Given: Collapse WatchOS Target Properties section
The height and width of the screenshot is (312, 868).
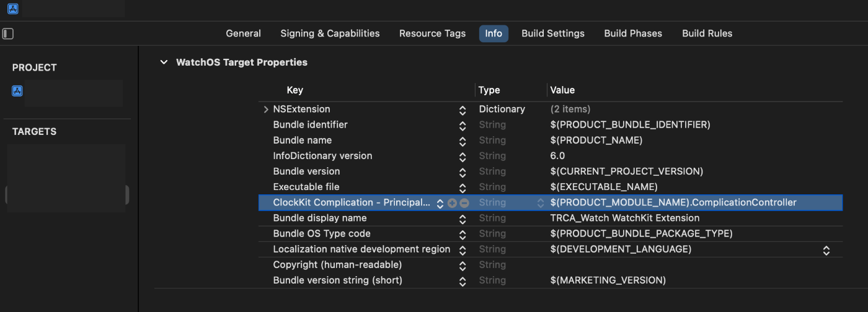Looking at the screenshot, I should [x=164, y=62].
